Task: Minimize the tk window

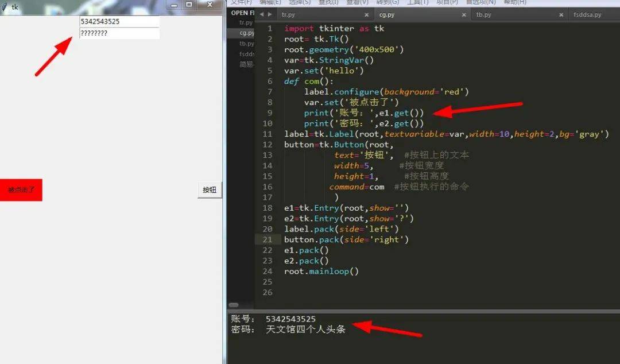Action: [174, 5]
